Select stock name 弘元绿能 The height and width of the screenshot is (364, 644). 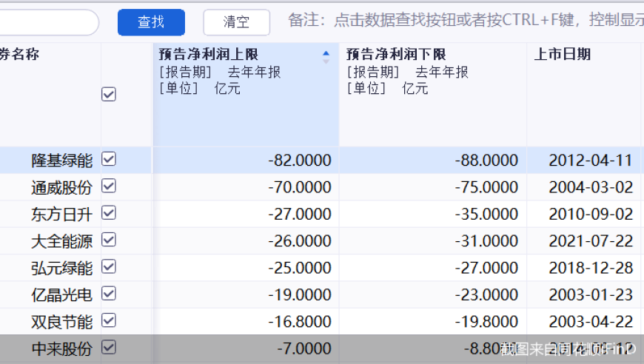point(62,268)
